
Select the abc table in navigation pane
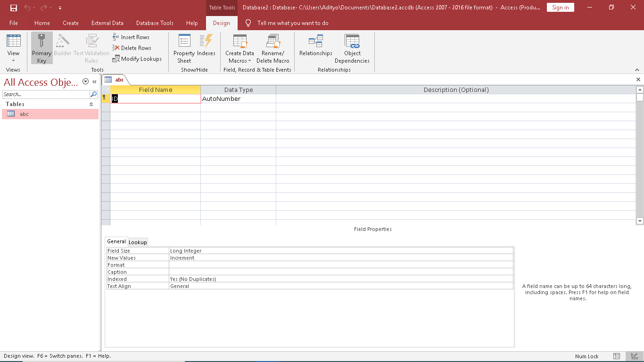click(24, 114)
